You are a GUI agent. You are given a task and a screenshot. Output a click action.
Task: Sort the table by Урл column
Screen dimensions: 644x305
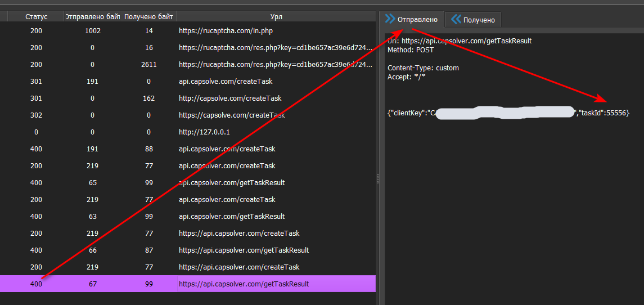276,17
